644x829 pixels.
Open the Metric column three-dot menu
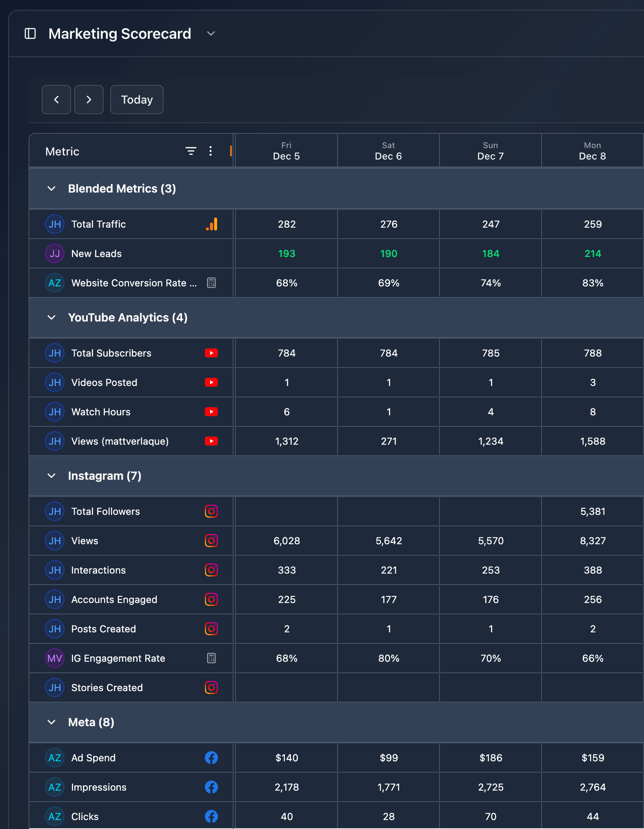[x=211, y=151]
